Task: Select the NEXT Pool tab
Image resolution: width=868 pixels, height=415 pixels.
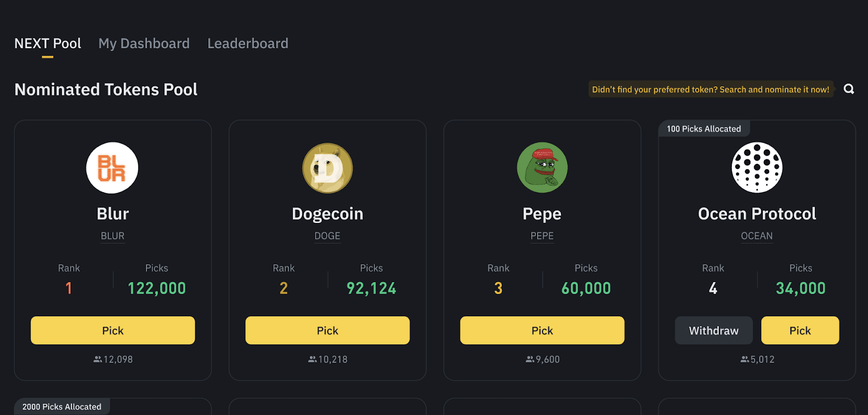Action: 48,43
